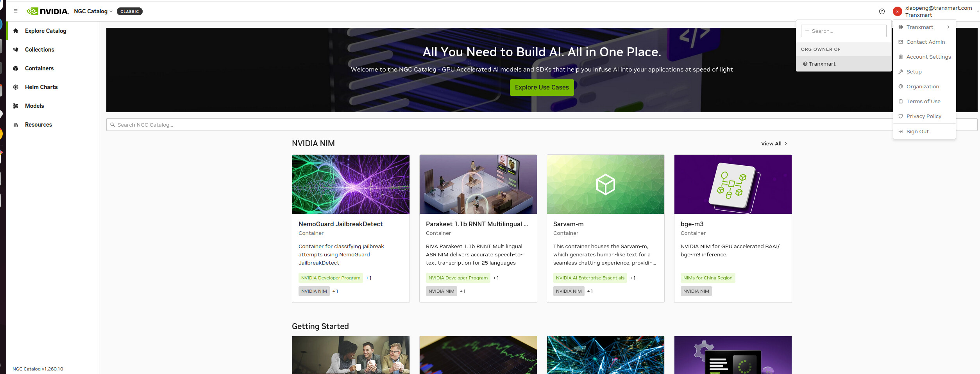Image resolution: width=980 pixels, height=374 pixels.
Task: Click NVIDIA AI Enterprise Essentials tag
Action: click(x=590, y=278)
